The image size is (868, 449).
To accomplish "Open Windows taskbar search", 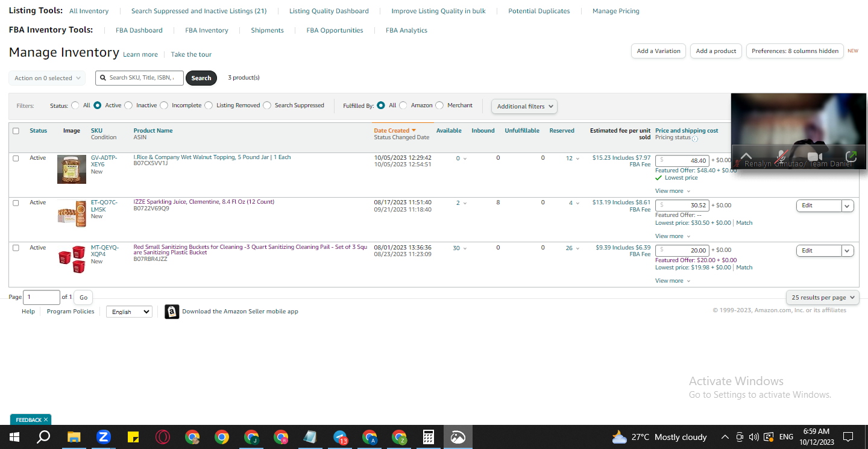I will click(x=43, y=437).
